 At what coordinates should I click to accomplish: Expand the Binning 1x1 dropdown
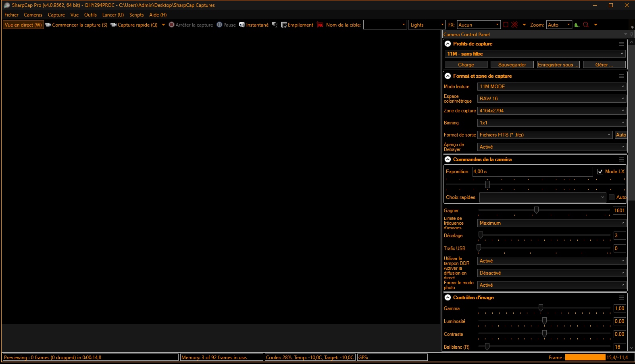(551, 123)
